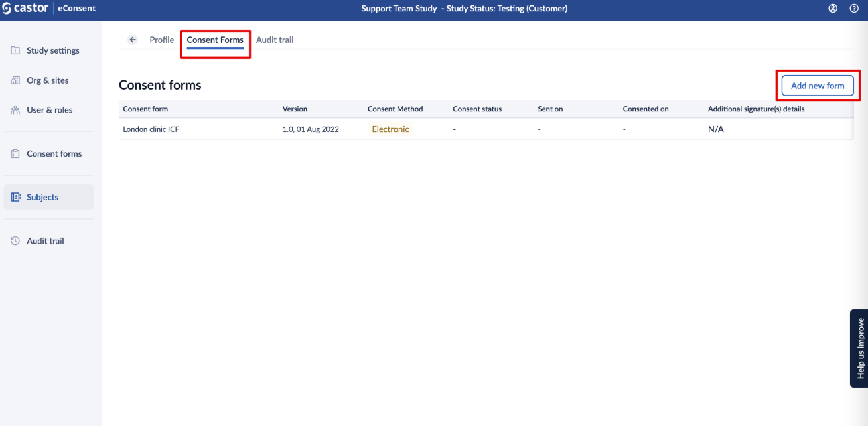Viewport: 868px width, 426px height.
Task: Open the London clinic ICF form row
Action: [x=151, y=129]
